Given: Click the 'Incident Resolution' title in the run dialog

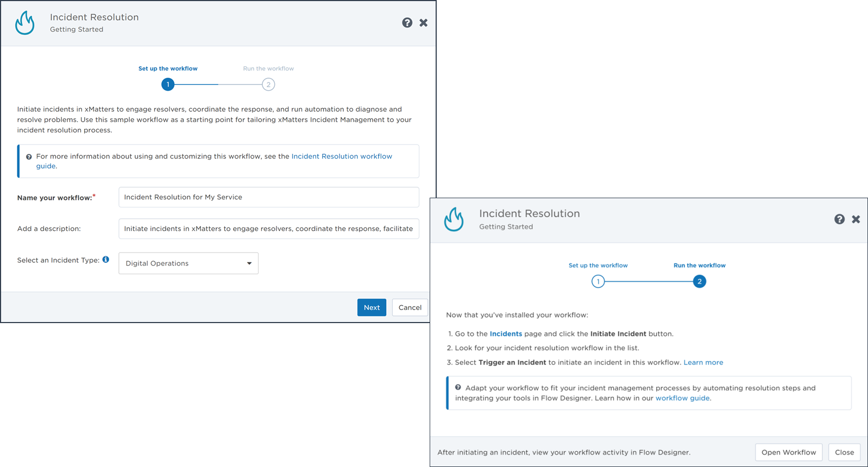Looking at the screenshot, I should coord(530,213).
